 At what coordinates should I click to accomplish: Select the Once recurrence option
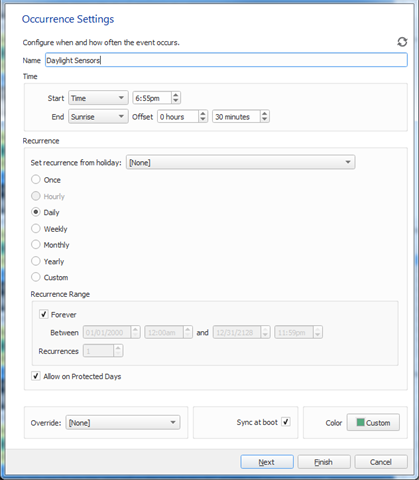click(x=36, y=180)
